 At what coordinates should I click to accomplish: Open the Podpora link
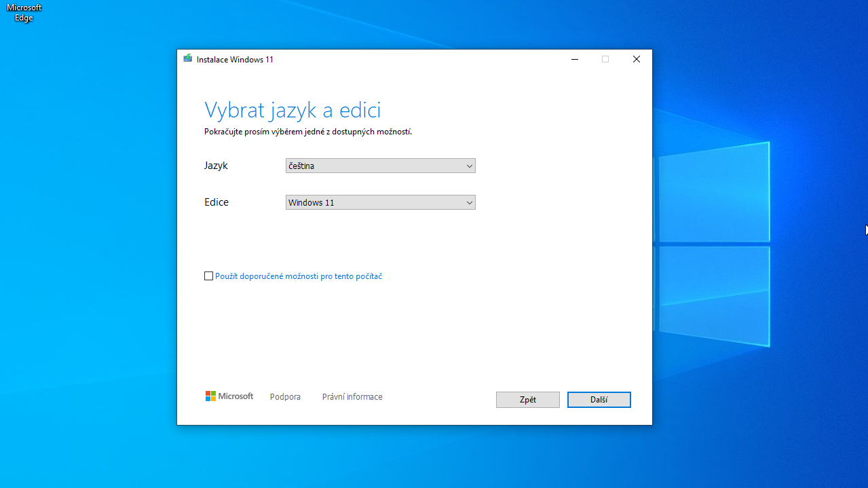coord(285,397)
